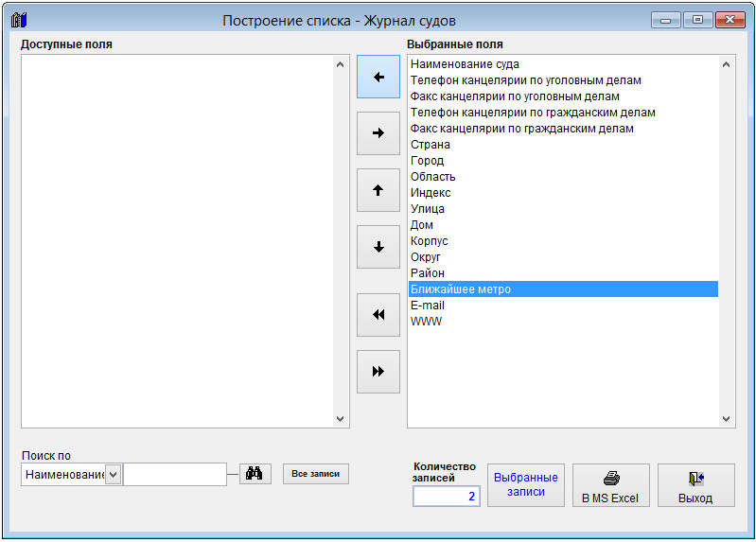Select Телефон канцелярии по гражданским делам
Screen dimensions: 756x542
[x=563, y=113]
